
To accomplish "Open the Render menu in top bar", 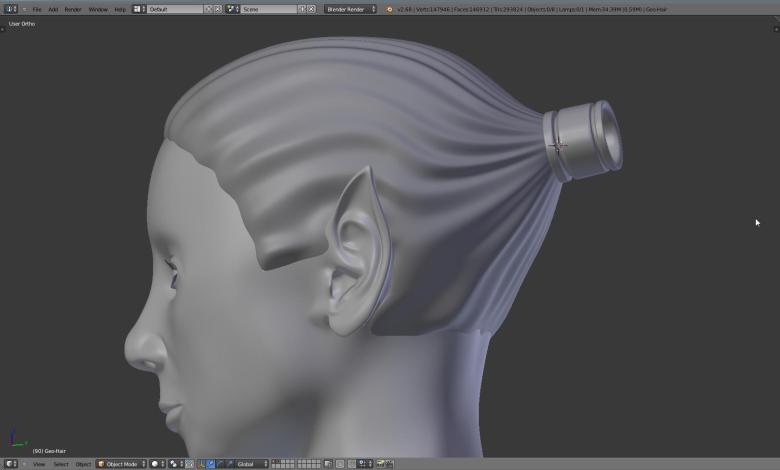I will tap(73, 9).
